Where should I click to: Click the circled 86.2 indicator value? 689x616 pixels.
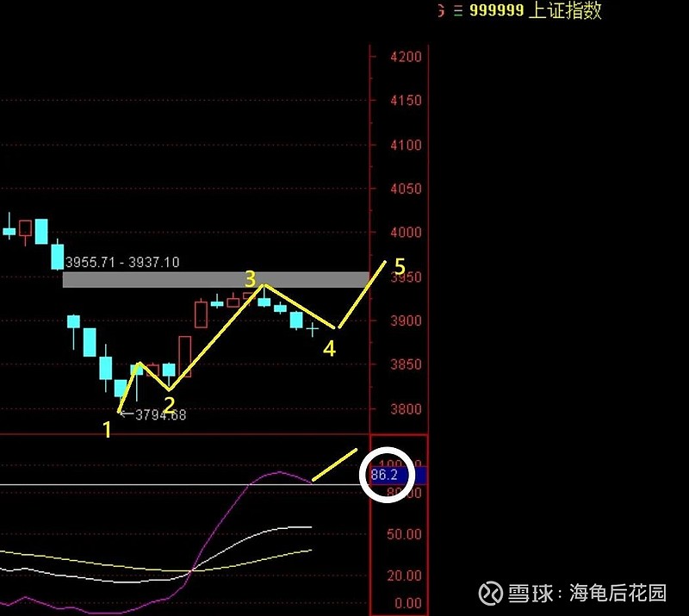(x=385, y=472)
